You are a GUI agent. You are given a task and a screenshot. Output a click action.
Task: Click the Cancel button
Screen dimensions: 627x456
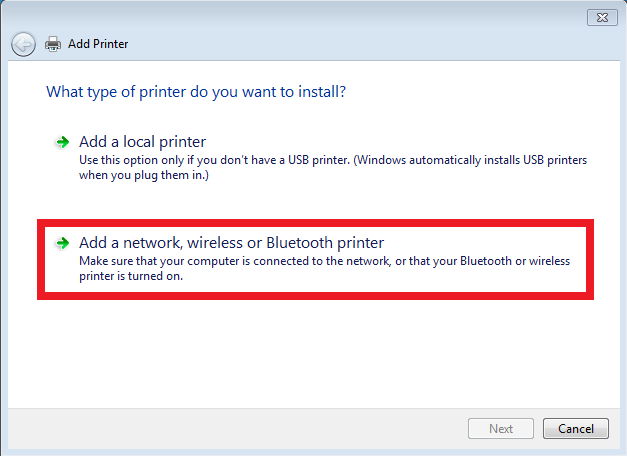(576, 429)
